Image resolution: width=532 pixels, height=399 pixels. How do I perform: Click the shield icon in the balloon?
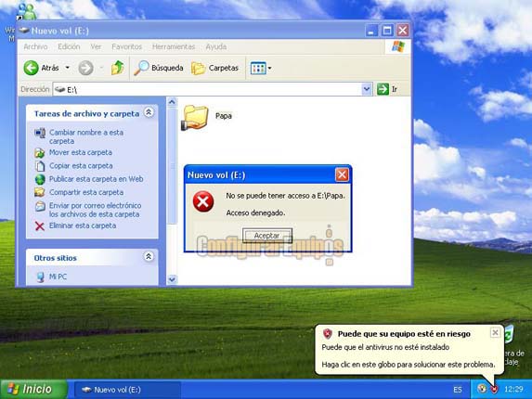[328, 334]
